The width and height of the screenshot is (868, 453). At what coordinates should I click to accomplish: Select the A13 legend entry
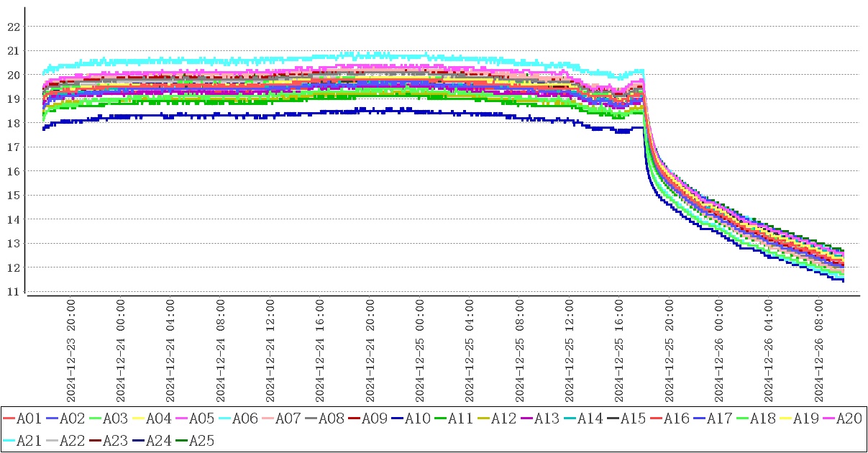547,418
